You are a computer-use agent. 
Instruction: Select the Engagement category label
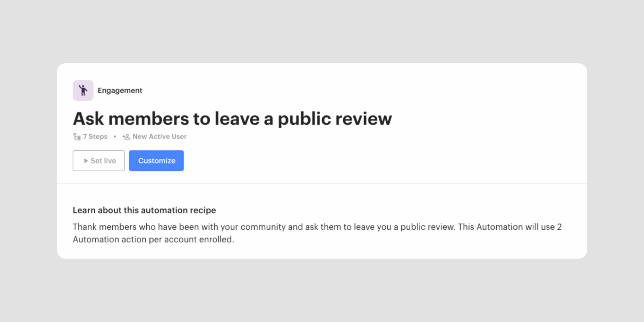pyautogui.click(x=120, y=90)
